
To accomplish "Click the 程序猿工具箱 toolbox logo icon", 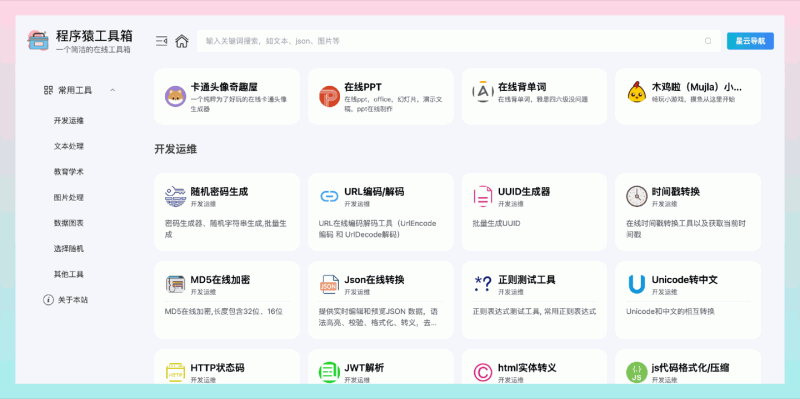I will click(x=38, y=40).
